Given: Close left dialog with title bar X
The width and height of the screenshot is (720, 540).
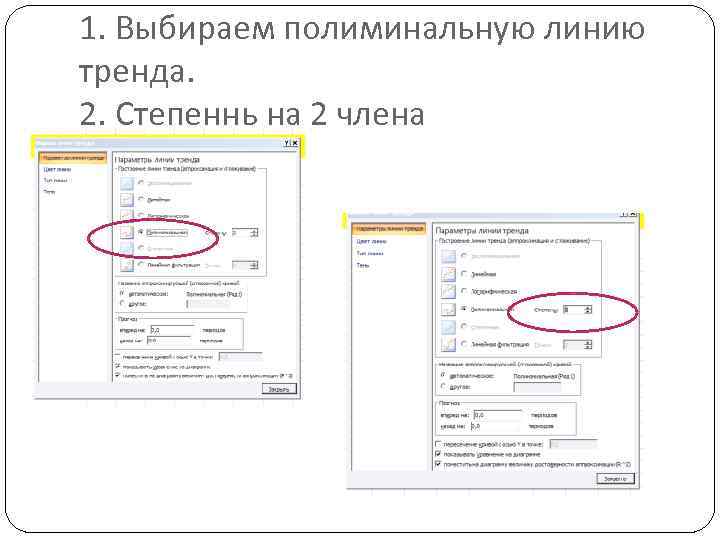Looking at the screenshot, I should click(295, 143).
